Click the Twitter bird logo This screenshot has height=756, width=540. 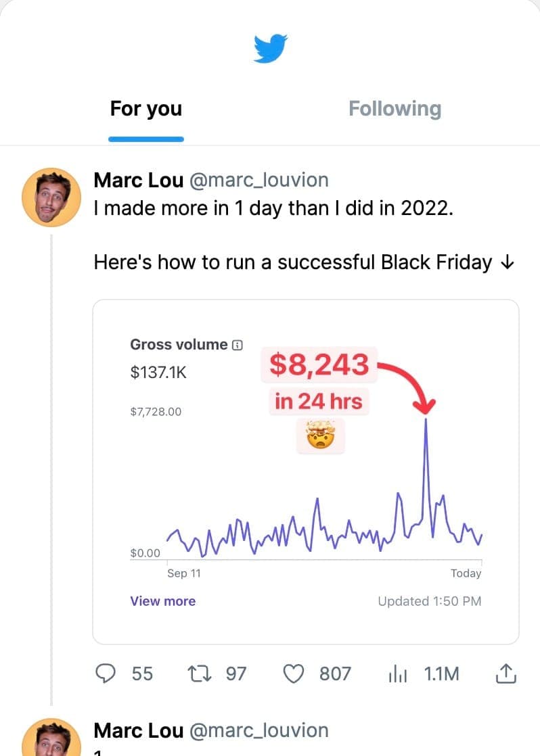click(x=271, y=49)
